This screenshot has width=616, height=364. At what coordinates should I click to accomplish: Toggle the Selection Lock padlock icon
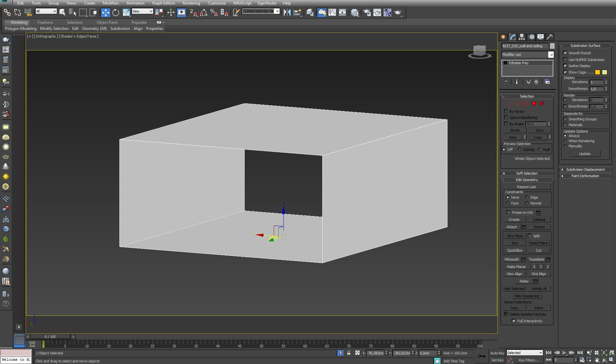[x=349, y=353]
